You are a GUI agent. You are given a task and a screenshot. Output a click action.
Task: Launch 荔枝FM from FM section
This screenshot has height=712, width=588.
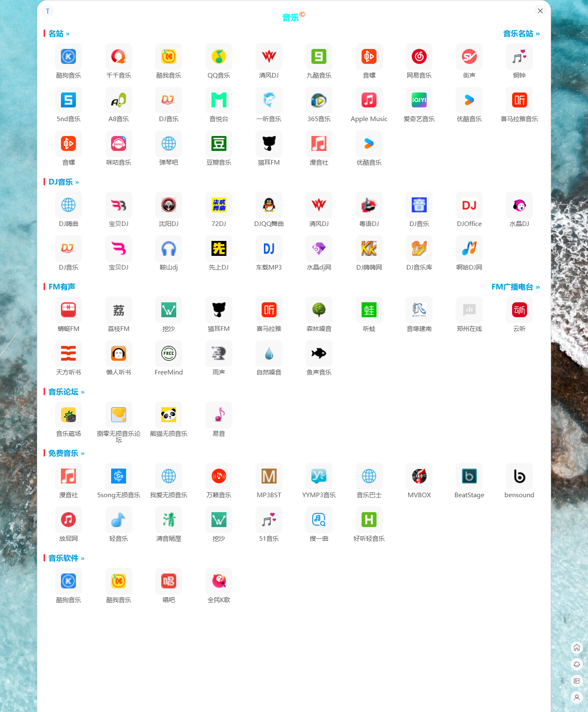pyautogui.click(x=119, y=310)
